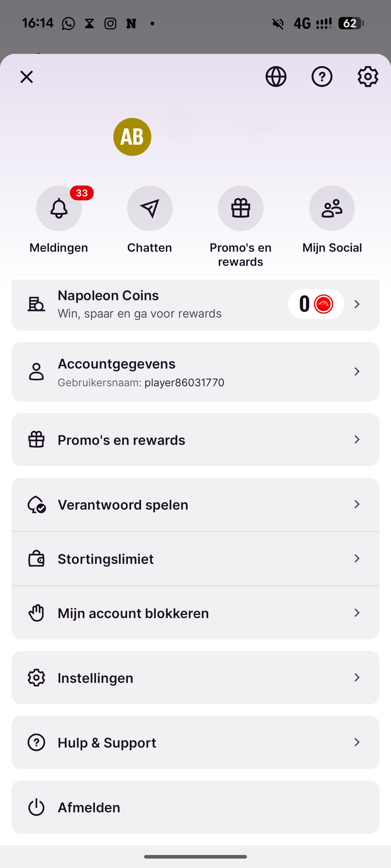
Task: Tap the AB profile avatar
Action: coord(132,137)
